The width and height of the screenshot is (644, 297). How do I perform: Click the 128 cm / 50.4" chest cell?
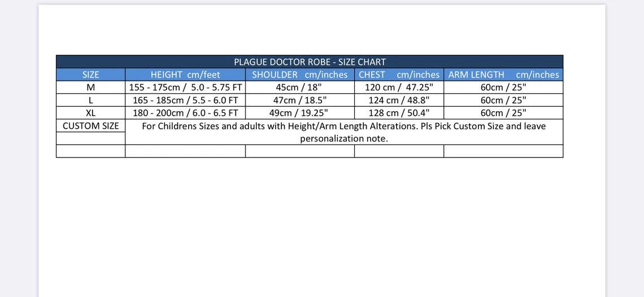[399, 113]
